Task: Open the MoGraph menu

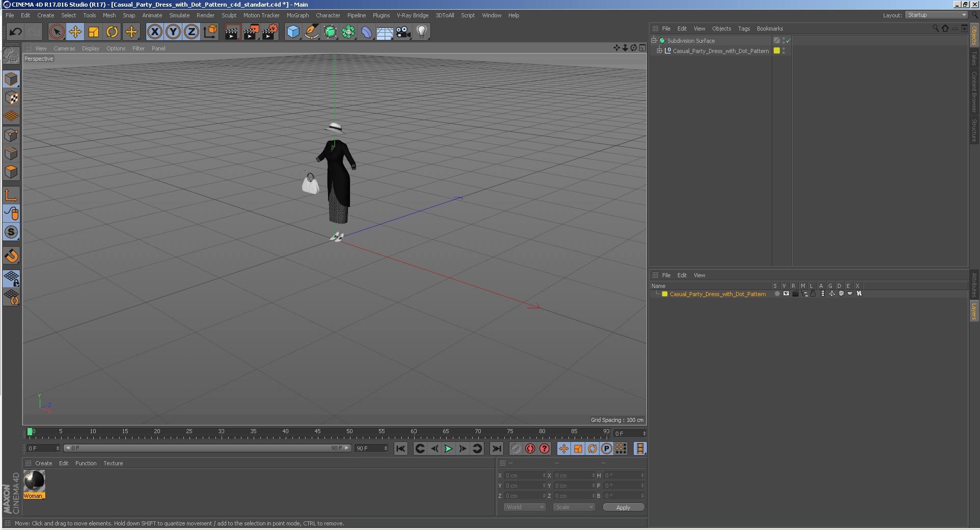Action: click(x=297, y=15)
